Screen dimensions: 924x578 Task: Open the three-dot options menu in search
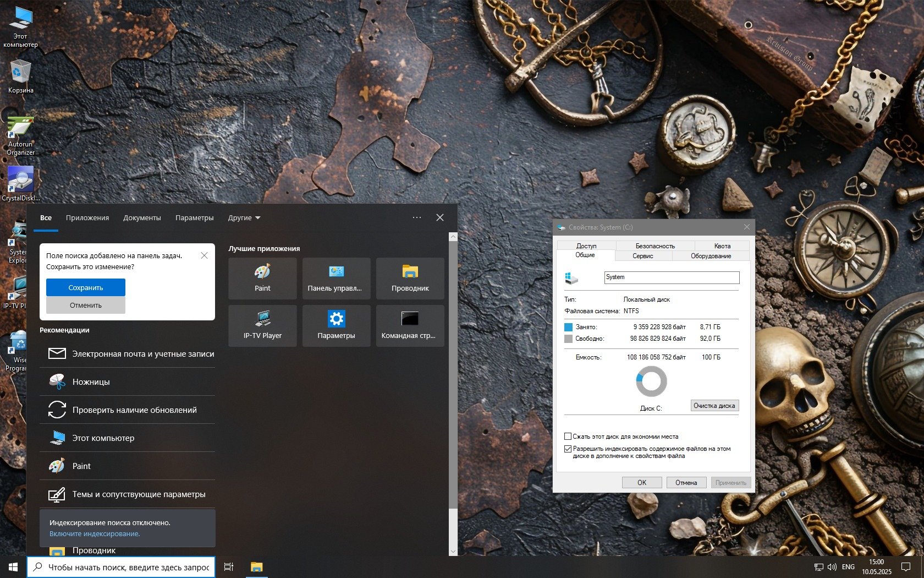pyautogui.click(x=417, y=217)
